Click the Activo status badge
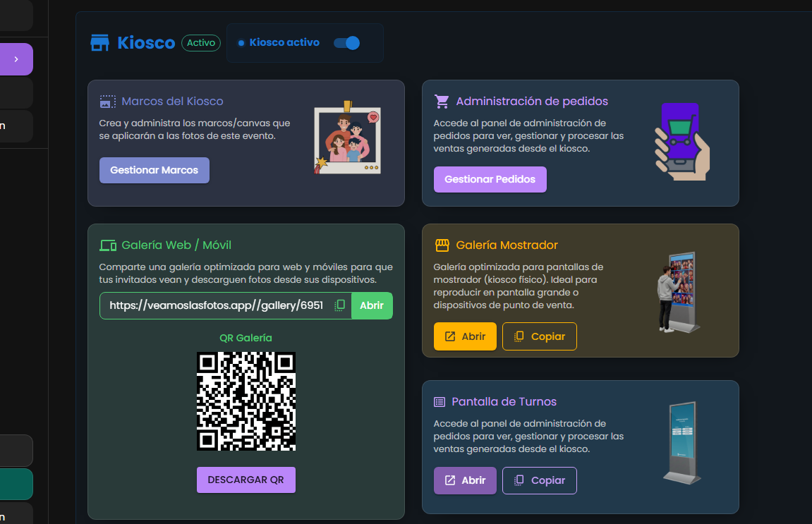This screenshot has height=524, width=812. coord(201,43)
